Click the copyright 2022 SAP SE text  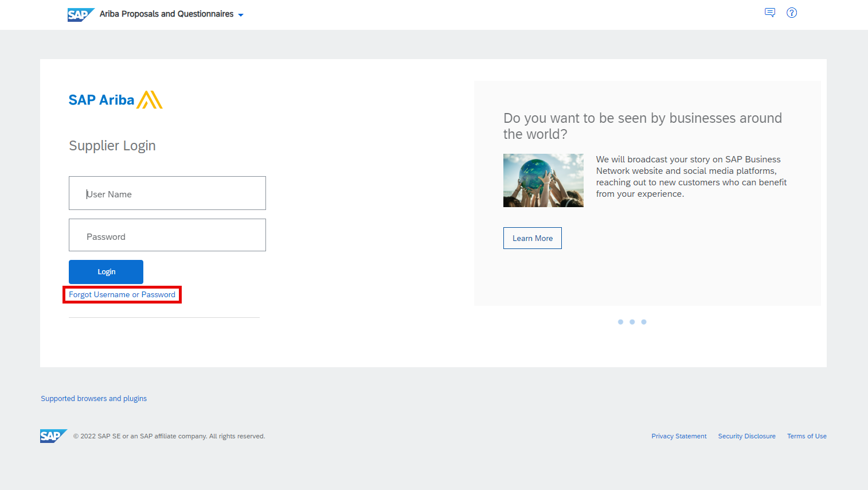(x=169, y=437)
